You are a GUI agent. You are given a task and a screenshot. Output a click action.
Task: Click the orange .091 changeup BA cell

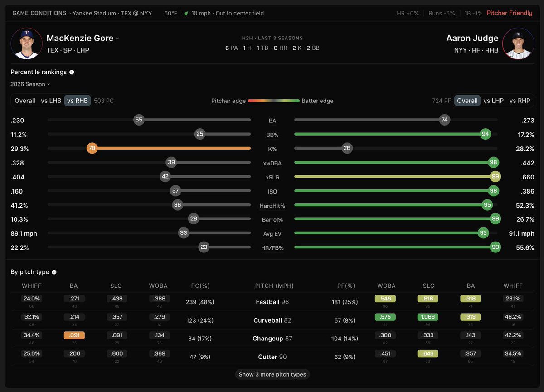pos(74,336)
